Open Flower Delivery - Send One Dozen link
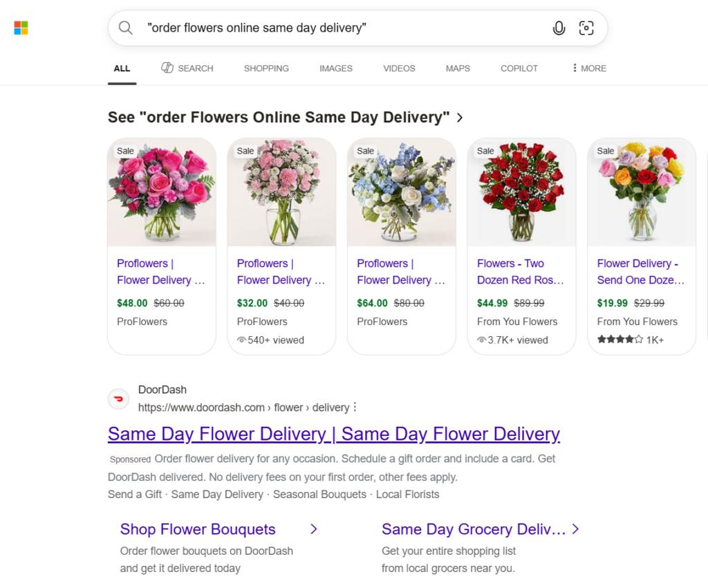708x588 pixels. pos(641,272)
